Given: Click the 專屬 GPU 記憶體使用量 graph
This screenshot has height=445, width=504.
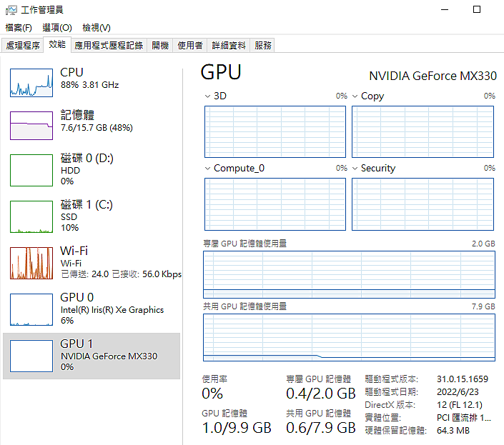Looking at the screenshot, I should (349, 274).
